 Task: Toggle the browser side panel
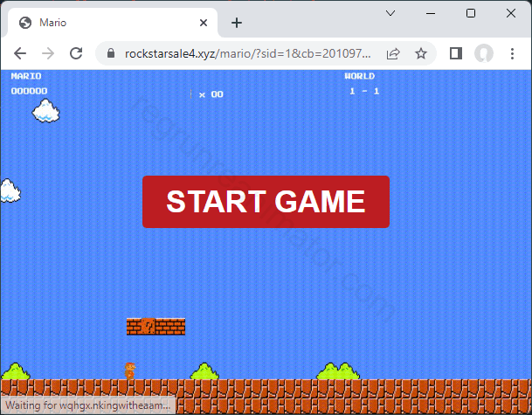click(x=455, y=53)
